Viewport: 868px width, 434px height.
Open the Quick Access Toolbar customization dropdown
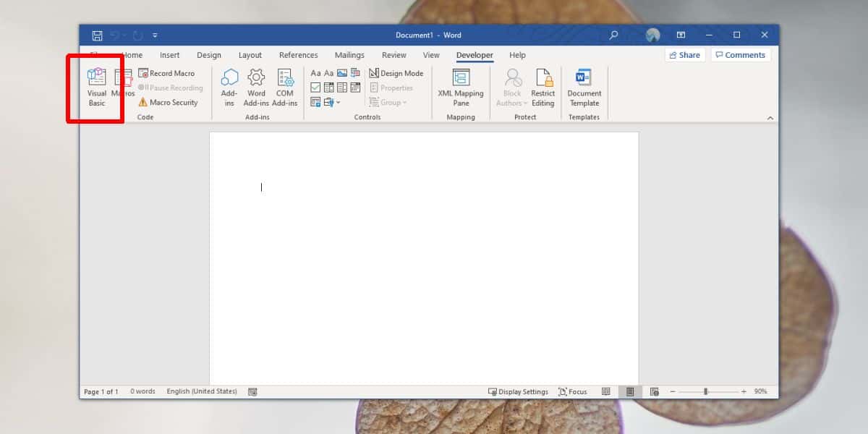tap(155, 34)
